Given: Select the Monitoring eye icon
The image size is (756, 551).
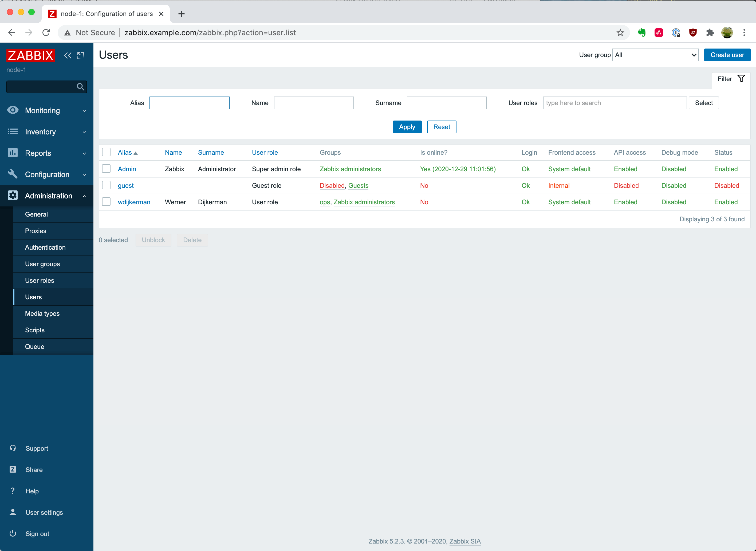Looking at the screenshot, I should pos(13,110).
